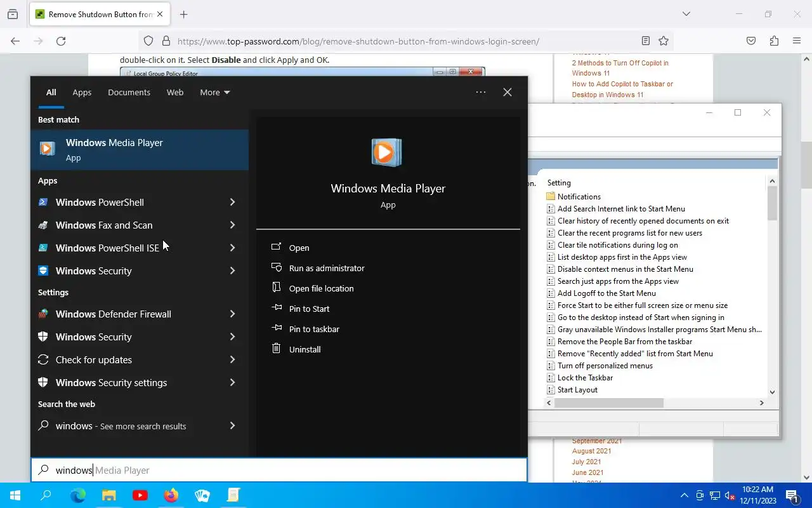Viewport: 812px width, 508px height.
Task: Click the Firefox address bar URL
Action: click(x=358, y=41)
